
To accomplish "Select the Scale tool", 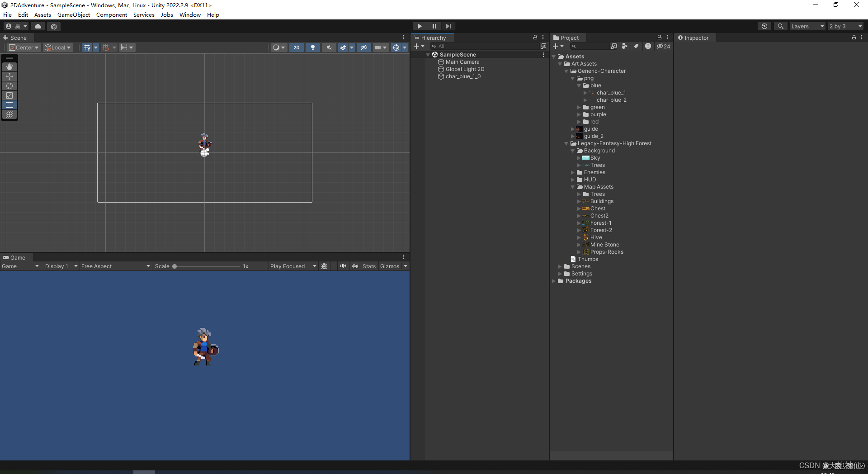I will [x=9, y=95].
